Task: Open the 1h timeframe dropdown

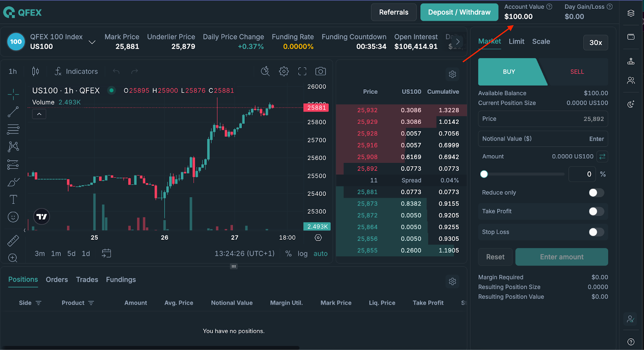Action: (x=13, y=71)
